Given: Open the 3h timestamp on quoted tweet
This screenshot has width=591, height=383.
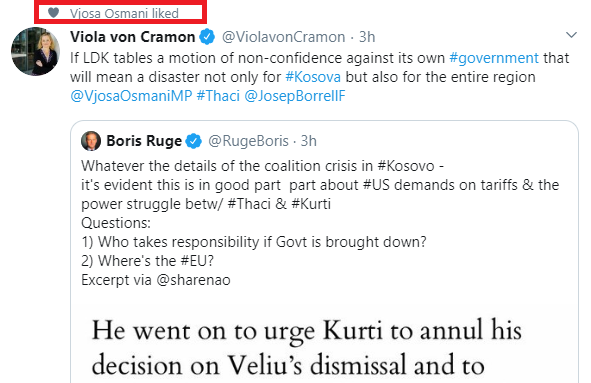Looking at the screenshot, I should [308, 141].
